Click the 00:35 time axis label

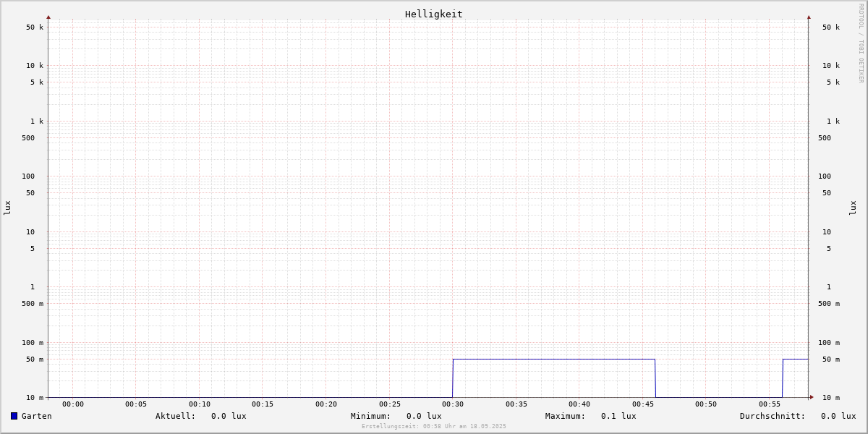pyautogui.click(x=516, y=404)
